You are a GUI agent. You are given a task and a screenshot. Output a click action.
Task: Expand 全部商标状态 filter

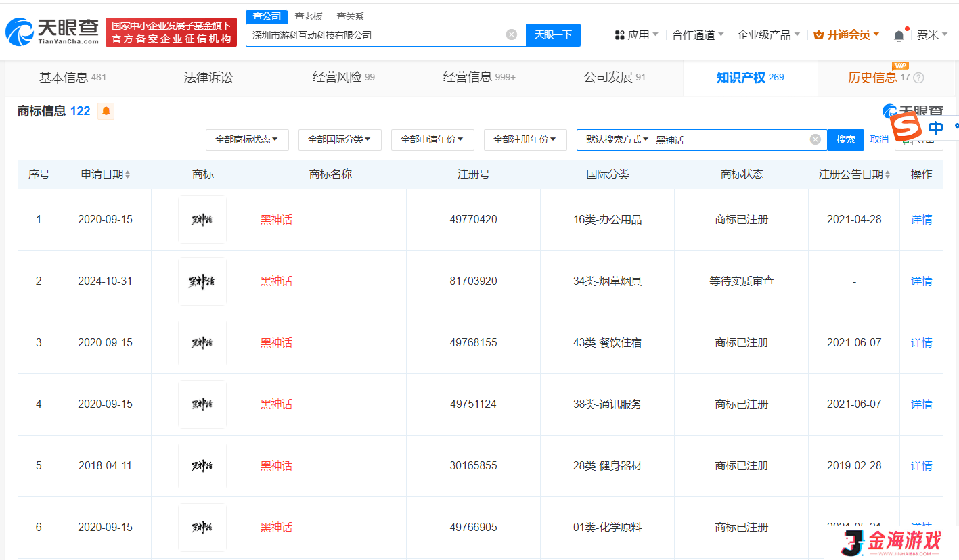coord(247,139)
